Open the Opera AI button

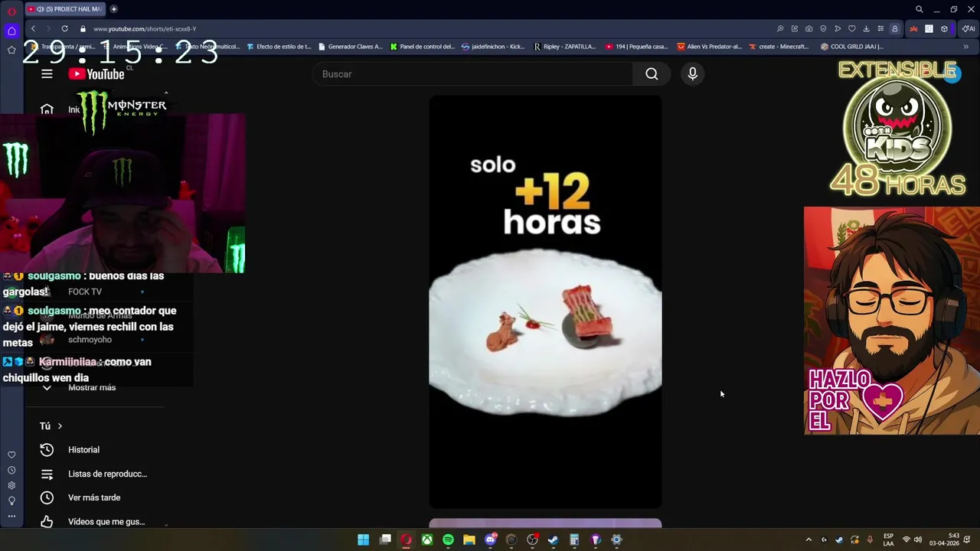click(969, 29)
